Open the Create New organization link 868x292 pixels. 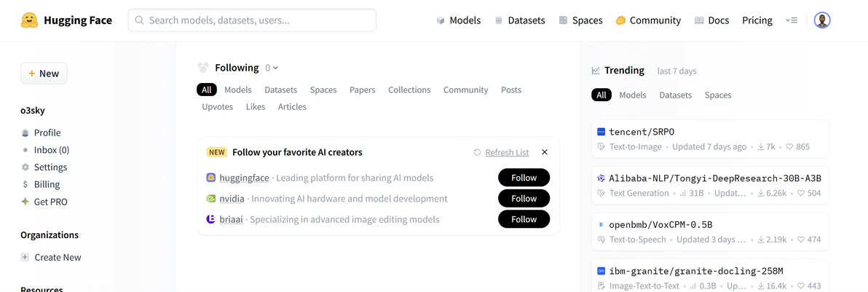pyautogui.click(x=58, y=257)
